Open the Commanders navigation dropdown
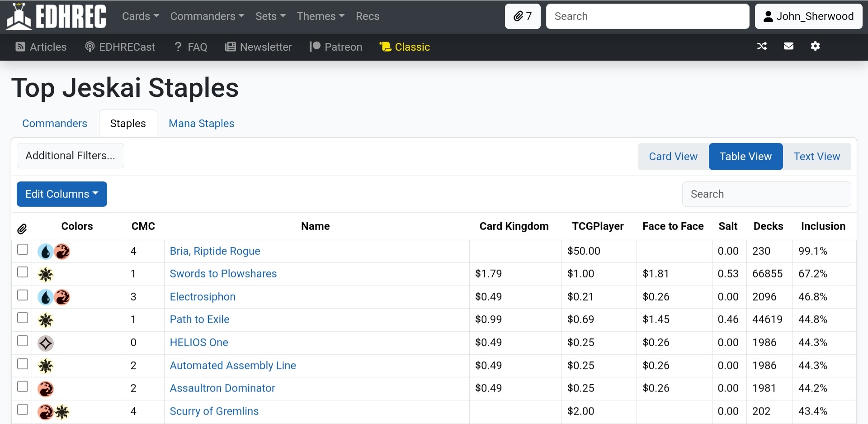 point(207,16)
